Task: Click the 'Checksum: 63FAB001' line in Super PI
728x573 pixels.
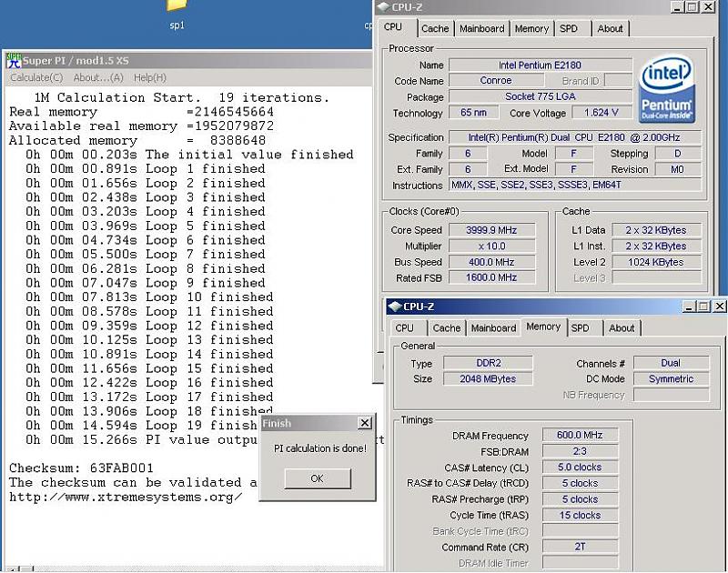Action: [x=81, y=467]
